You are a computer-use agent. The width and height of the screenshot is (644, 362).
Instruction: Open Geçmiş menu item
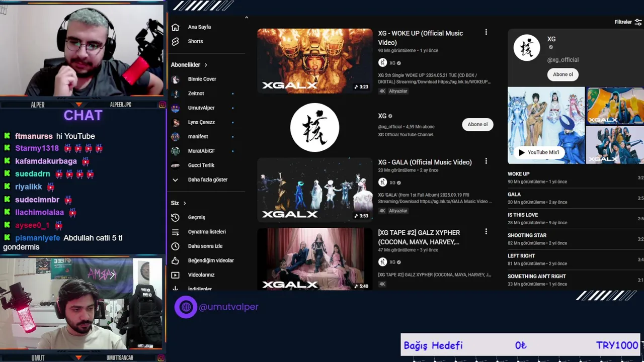point(197,217)
